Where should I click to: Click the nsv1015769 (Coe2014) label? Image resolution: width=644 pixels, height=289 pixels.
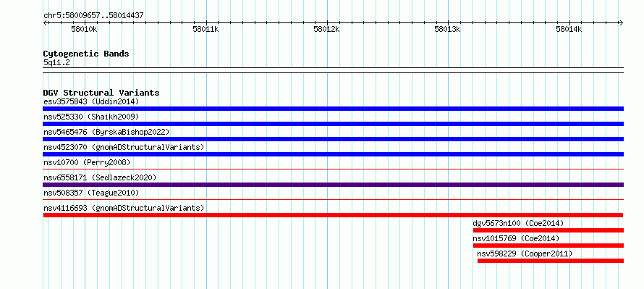516,238
